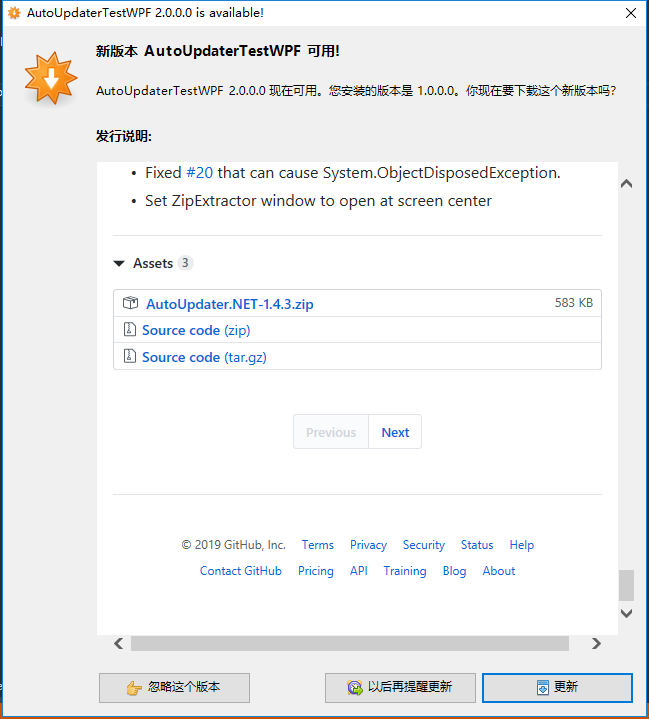Click the horizontal scrollbar right arrow
Screen dimensions: 649x719
596,643
